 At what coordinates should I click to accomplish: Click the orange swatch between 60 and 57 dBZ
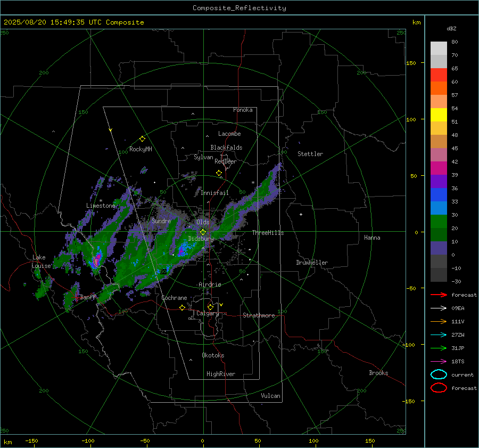tap(439, 88)
